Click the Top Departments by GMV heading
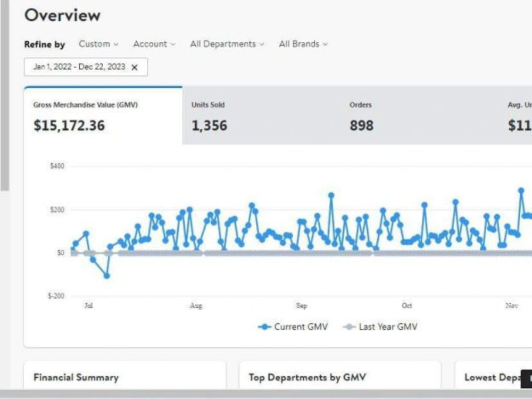Viewport: 532px width, 399px height. pyautogui.click(x=307, y=377)
